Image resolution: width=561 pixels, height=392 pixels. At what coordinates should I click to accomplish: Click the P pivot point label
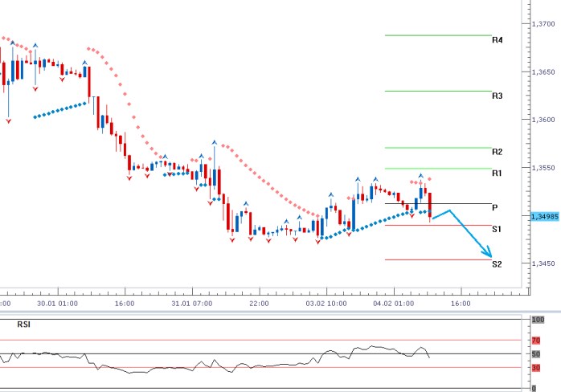pyautogui.click(x=495, y=208)
